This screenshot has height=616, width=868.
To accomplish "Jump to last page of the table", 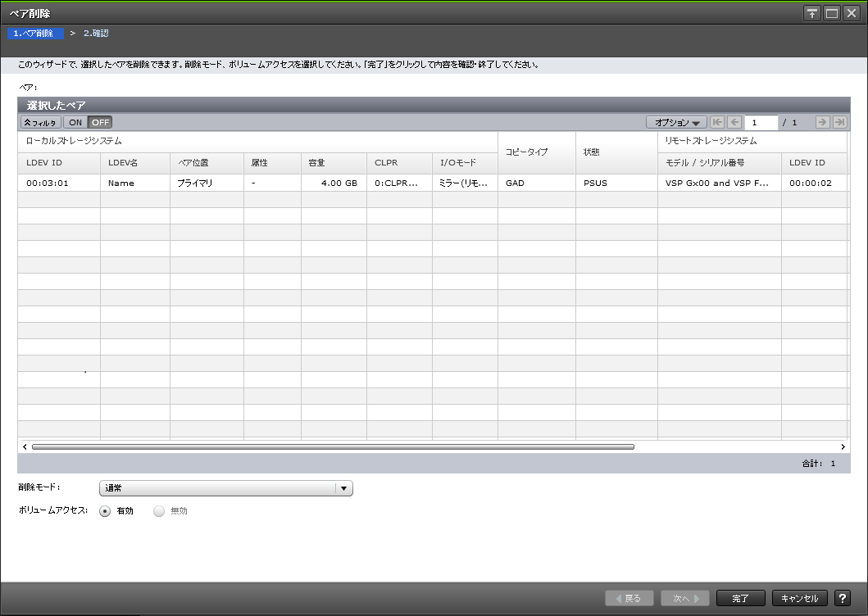I will click(840, 122).
